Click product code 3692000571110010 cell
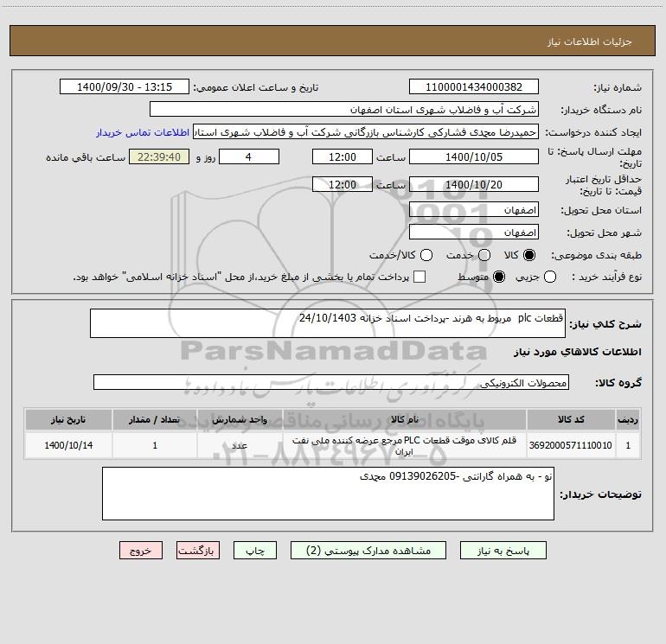666x644 pixels. pos(571,445)
